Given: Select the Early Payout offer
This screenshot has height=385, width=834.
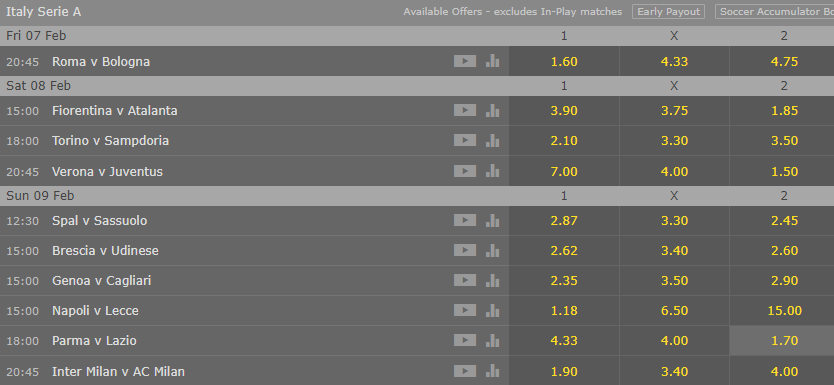Looking at the screenshot, I should 669,12.
